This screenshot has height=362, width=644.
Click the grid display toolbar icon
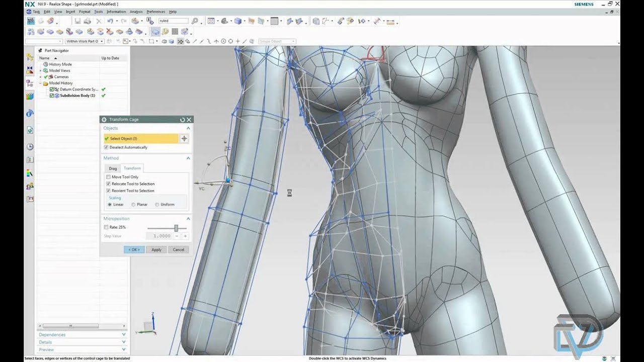point(175,31)
